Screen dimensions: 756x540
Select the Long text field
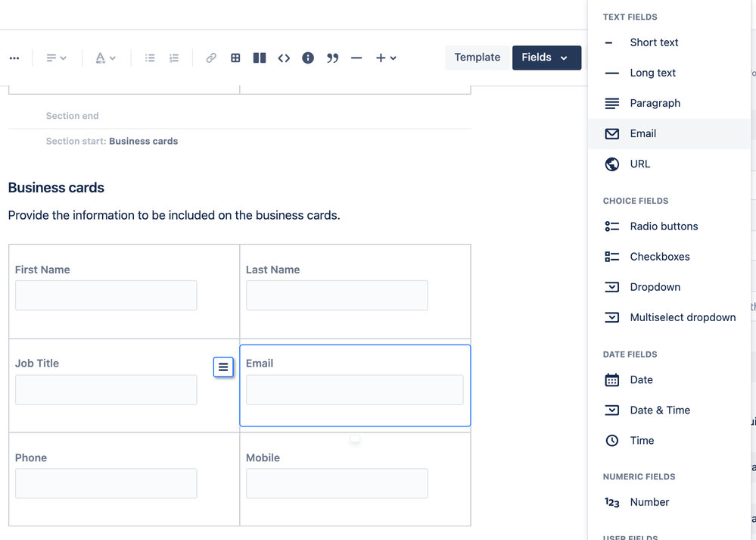point(669,73)
